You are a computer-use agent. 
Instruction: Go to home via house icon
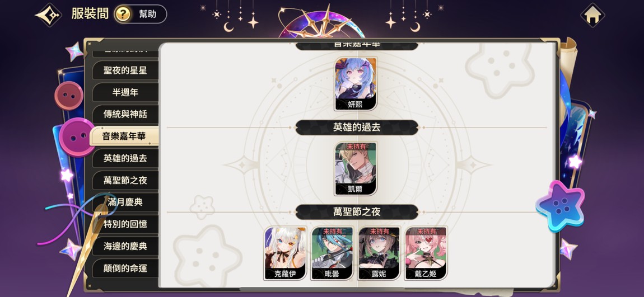[x=592, y=15]
